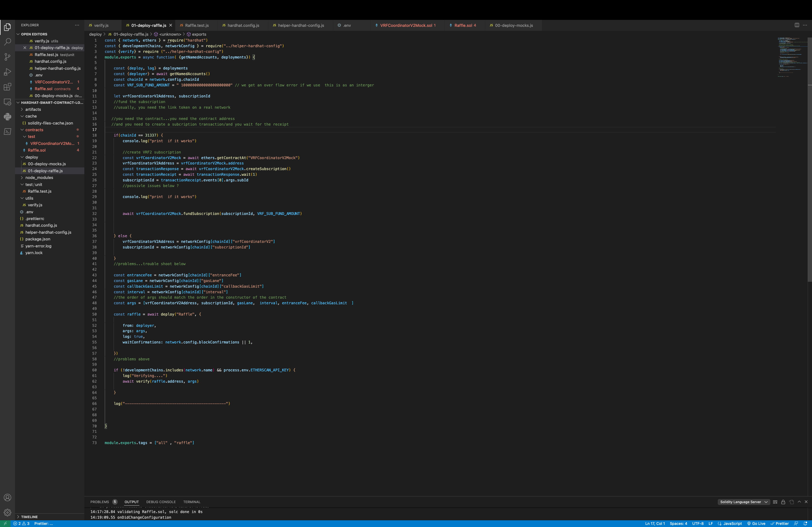Switch to the hardhat.config.js tab
This screenshot has width=812, height=527.
tap(243, 25)
